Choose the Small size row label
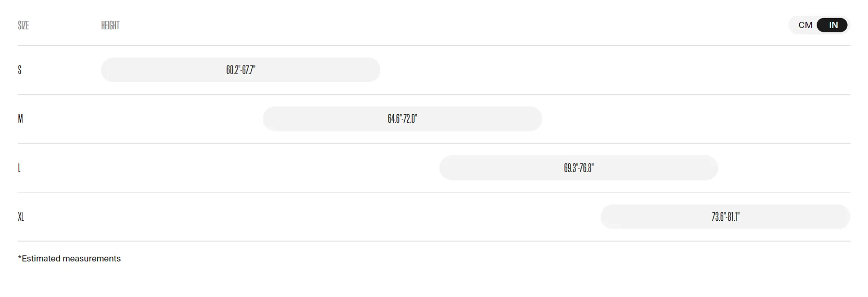The width and height of the screenshot is (868, 297). coord(20,70)
